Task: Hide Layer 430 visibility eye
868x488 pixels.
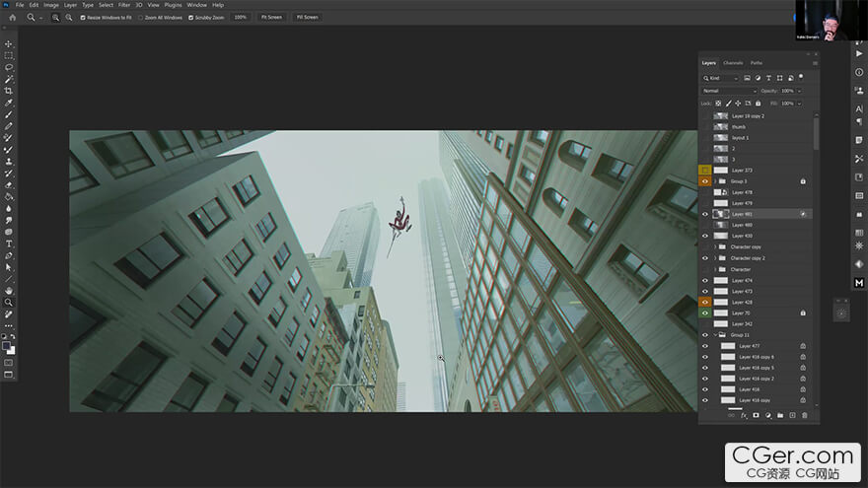Action: pyautogui.click(x=704, y=237)
